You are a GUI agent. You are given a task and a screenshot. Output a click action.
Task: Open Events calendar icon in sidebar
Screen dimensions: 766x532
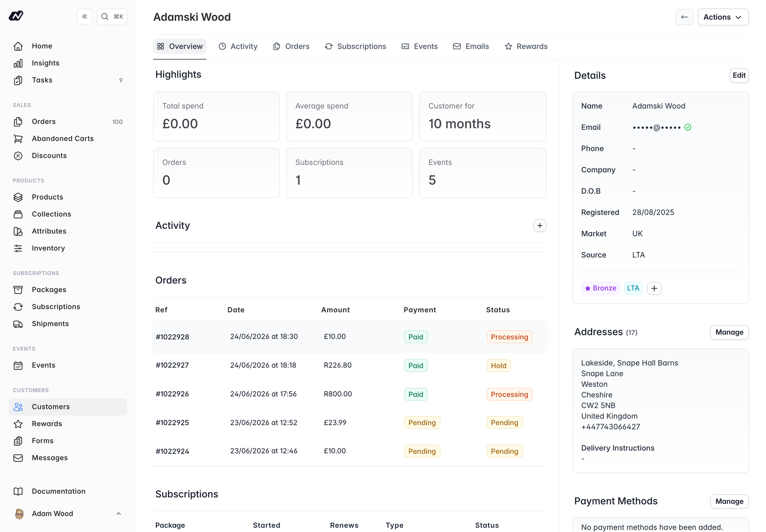18,365
